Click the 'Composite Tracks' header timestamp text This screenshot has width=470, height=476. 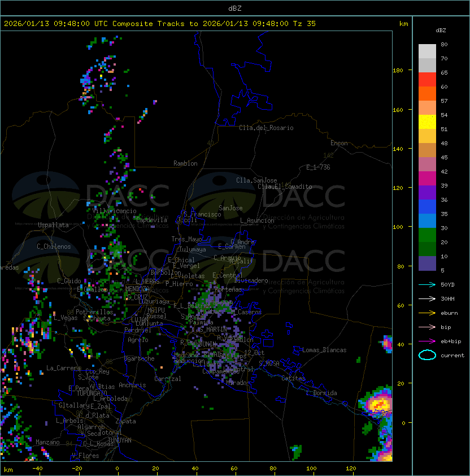(x=160, y=23)
